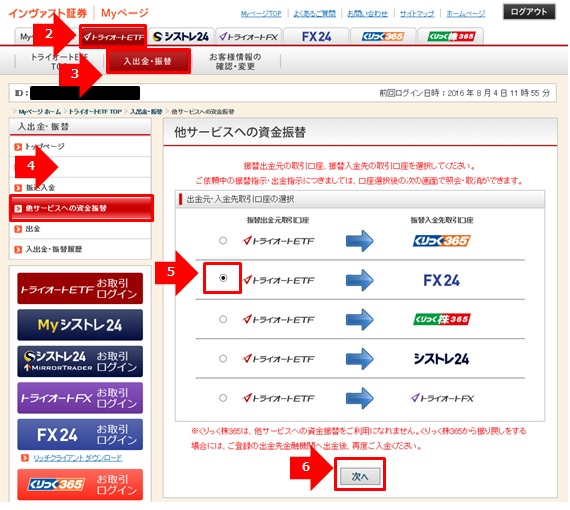Click the 次へ button
The width and height of the screenshot is (570, 510).
tap(360, 476)
